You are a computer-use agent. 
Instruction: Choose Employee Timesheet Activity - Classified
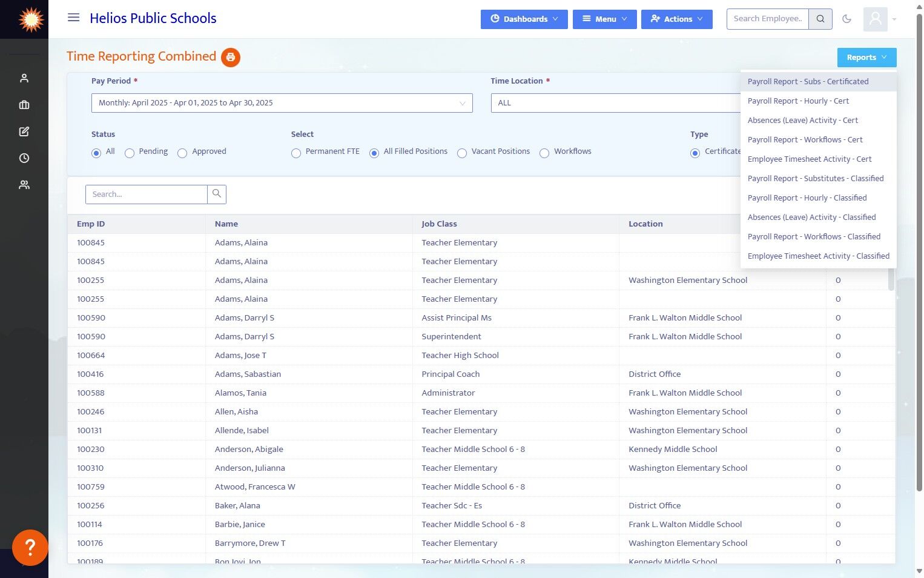[x=819, y=256]
